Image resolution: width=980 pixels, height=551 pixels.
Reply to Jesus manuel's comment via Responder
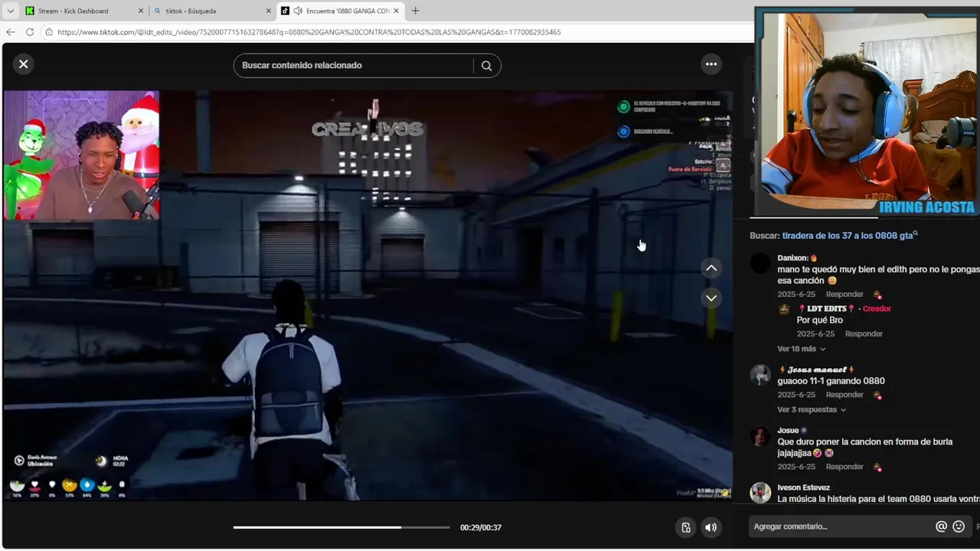pos(844,395)
